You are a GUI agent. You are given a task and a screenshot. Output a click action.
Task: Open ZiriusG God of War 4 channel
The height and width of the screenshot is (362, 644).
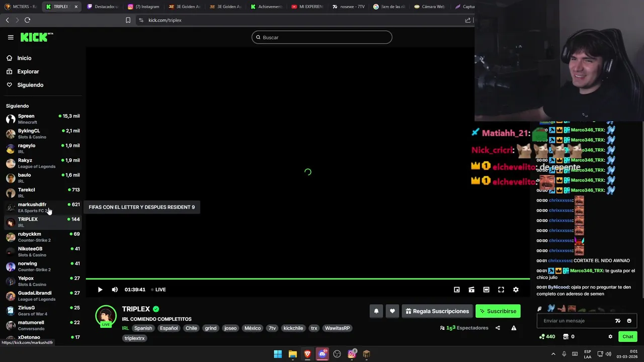click(43, 311)
